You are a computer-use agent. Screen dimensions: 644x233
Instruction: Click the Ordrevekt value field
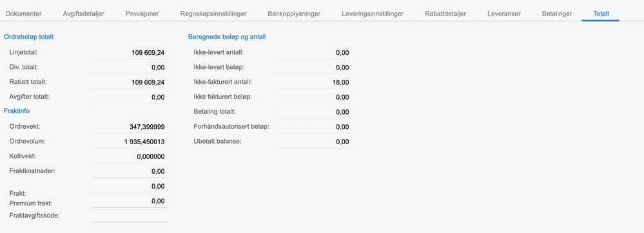click(x=130, y=127)
